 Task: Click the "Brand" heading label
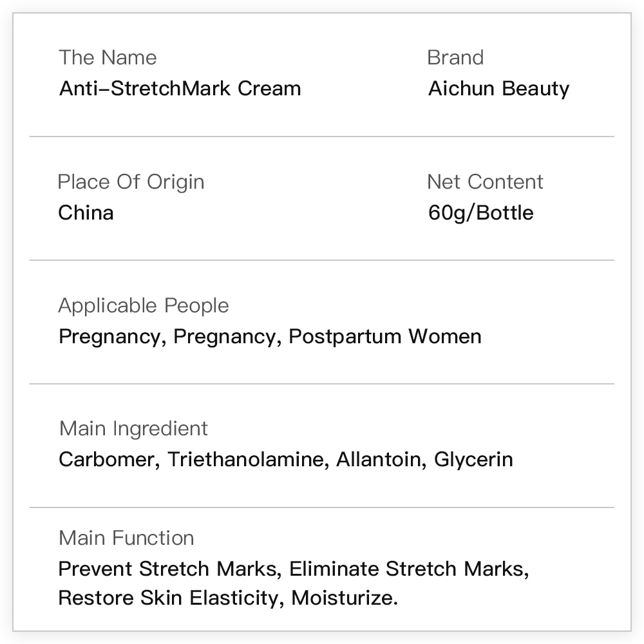455,57
